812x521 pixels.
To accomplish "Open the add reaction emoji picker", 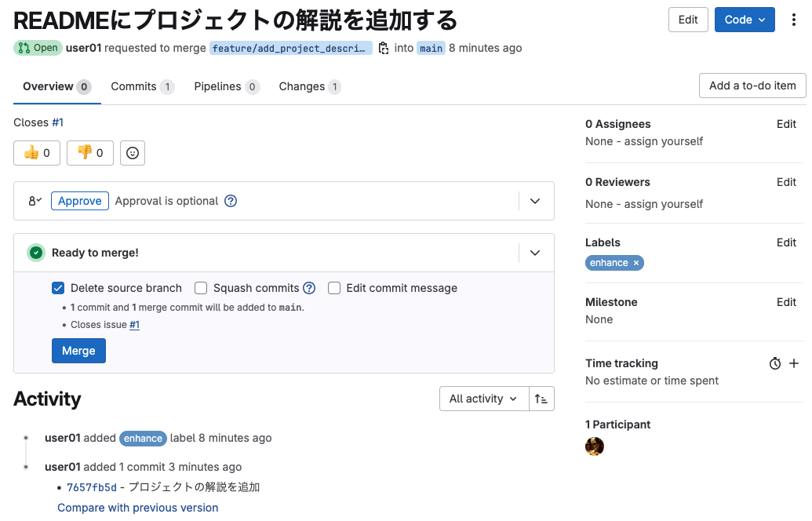I will coord(133,153).
